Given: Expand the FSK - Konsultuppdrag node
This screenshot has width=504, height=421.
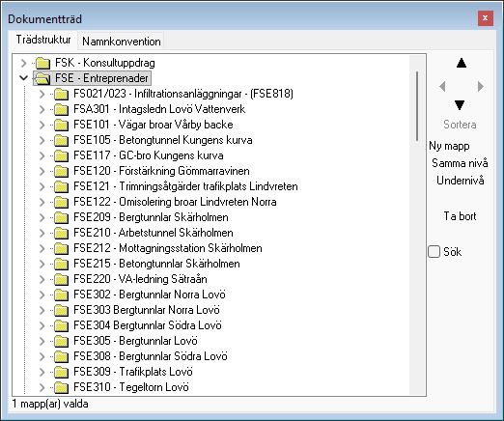Looking at the screenshot, I should pos(23,63).
